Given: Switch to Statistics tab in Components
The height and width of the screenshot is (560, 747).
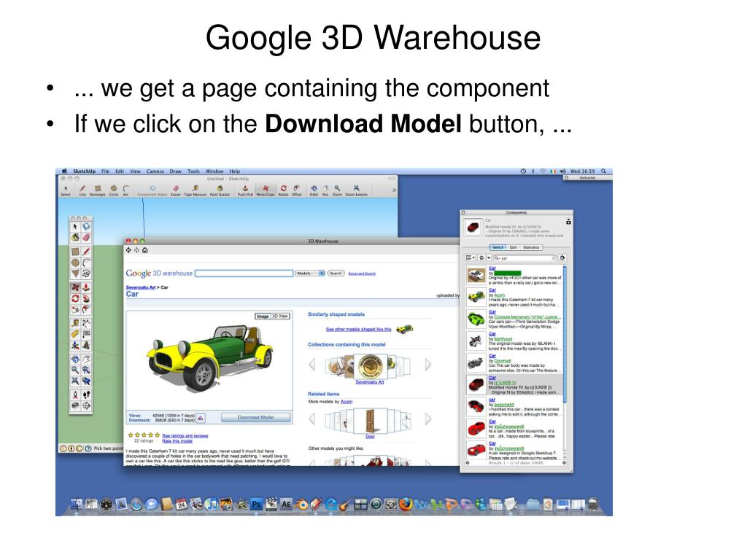Looking at the screenshot, I should (531, 248).
